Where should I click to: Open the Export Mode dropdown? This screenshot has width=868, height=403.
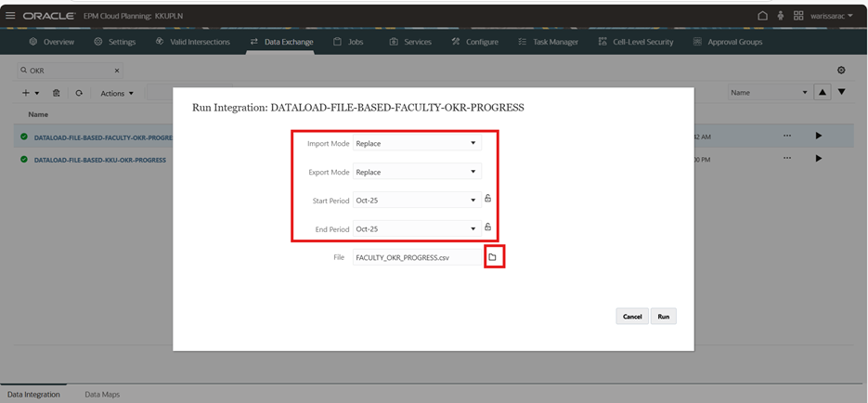click(417, 172)
